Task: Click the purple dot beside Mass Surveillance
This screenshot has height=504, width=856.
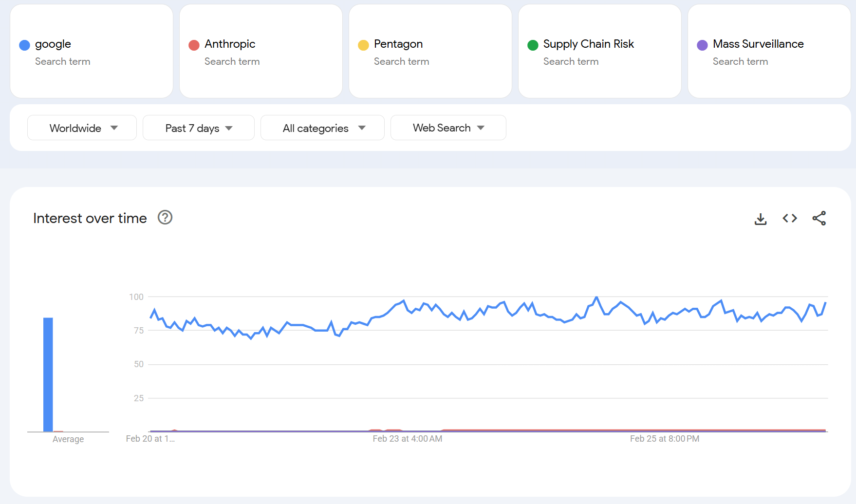Action: click(x=702, y=45)
